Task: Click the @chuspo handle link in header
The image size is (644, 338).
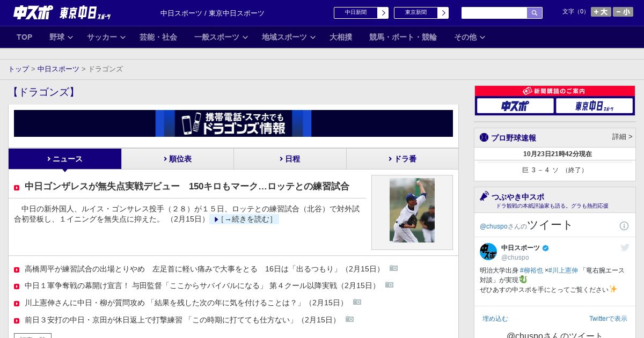Action: (x=495, y=226)
